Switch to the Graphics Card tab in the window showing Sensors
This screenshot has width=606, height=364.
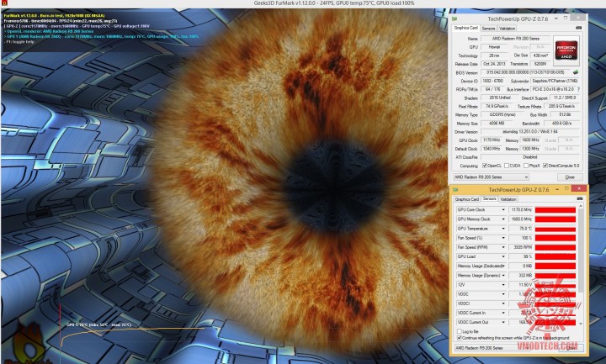click(467, 199)
